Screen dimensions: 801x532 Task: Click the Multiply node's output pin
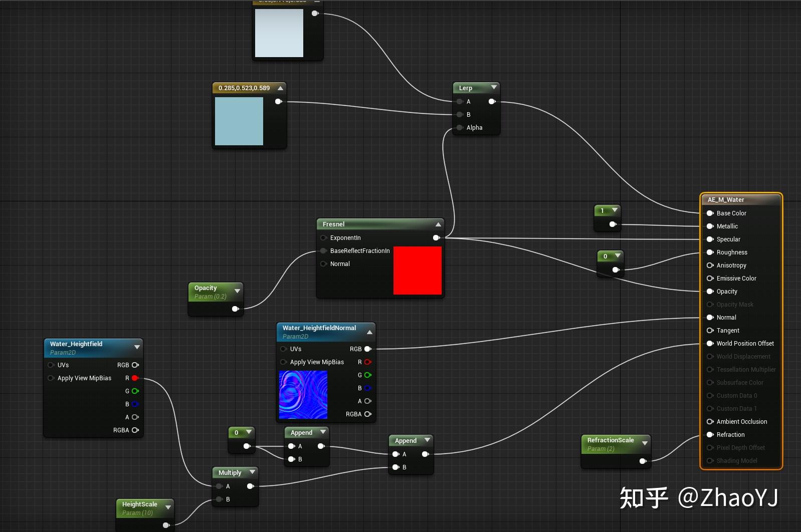(x=251, y=486)
